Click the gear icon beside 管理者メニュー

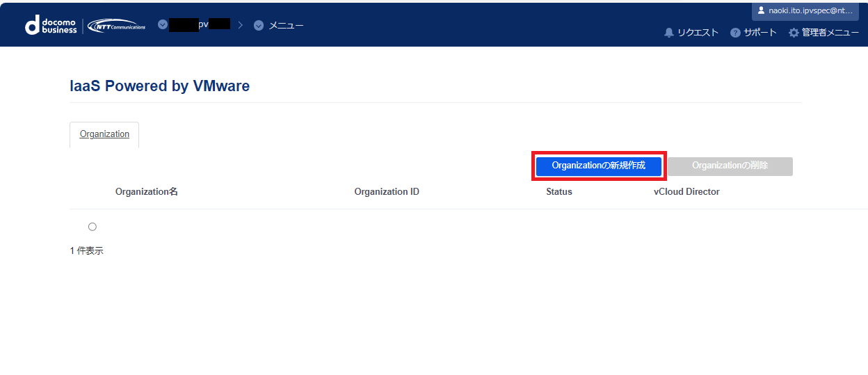click(x=794, y=33)
